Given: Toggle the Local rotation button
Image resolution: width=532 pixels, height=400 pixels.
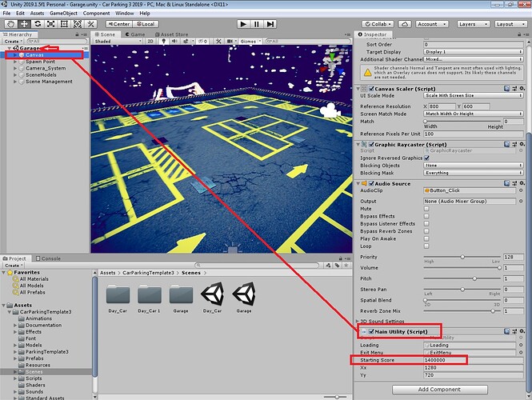Looking at the screenshot, I should (x=146, y=24).
